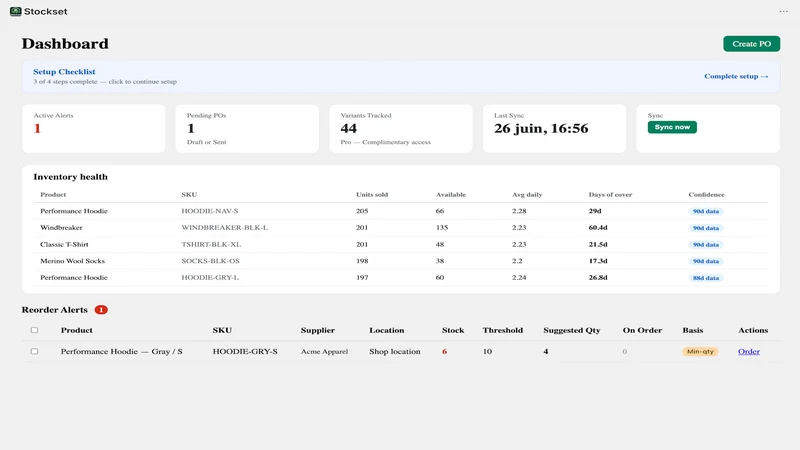Click the Threshold column header
Screen dimensions: 800x450
point(503,330)
